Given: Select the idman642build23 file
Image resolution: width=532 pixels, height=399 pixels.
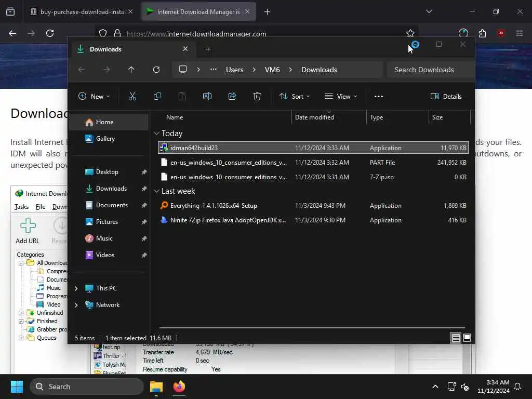Looking at the screenshot, I should pyautogui.click(x=313, y=148).
